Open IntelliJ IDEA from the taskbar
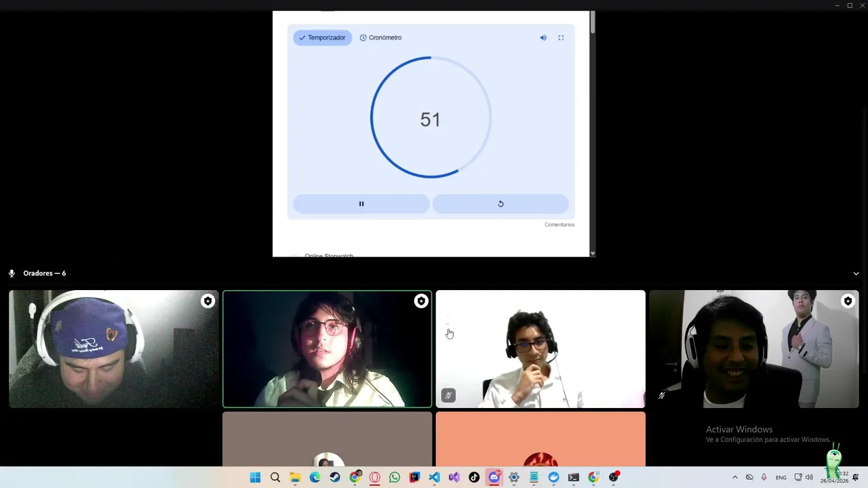 pos(414,477)
